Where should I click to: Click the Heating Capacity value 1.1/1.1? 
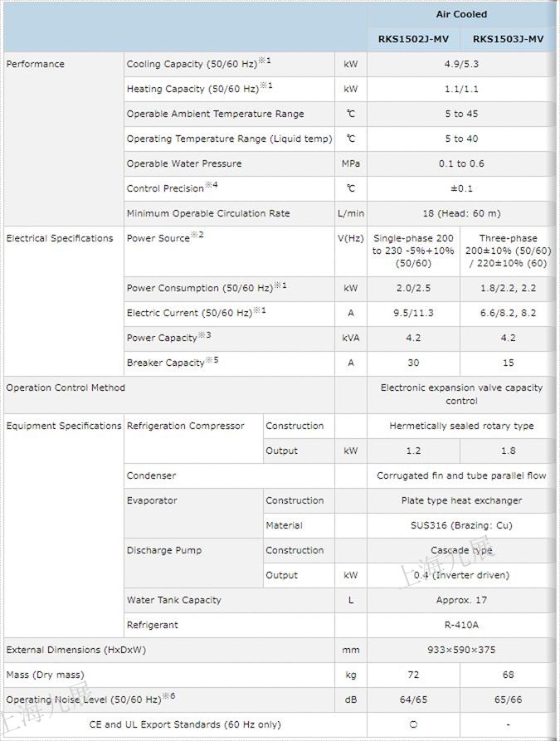pyautogui.click(x=461, y=89)
